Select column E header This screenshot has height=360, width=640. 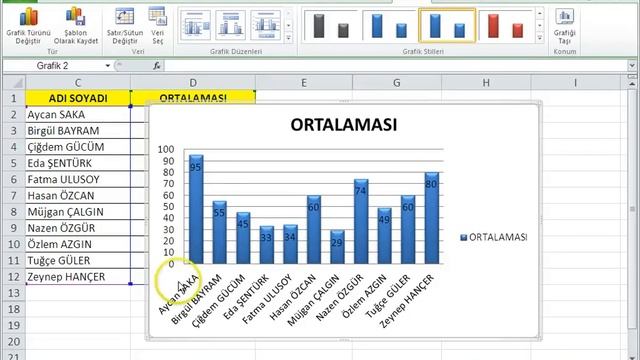click(x=304, y=83)
